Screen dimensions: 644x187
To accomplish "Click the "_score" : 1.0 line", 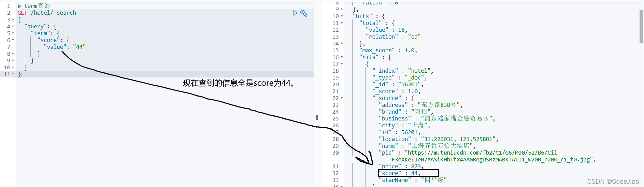I will click(x=396, y=91).
